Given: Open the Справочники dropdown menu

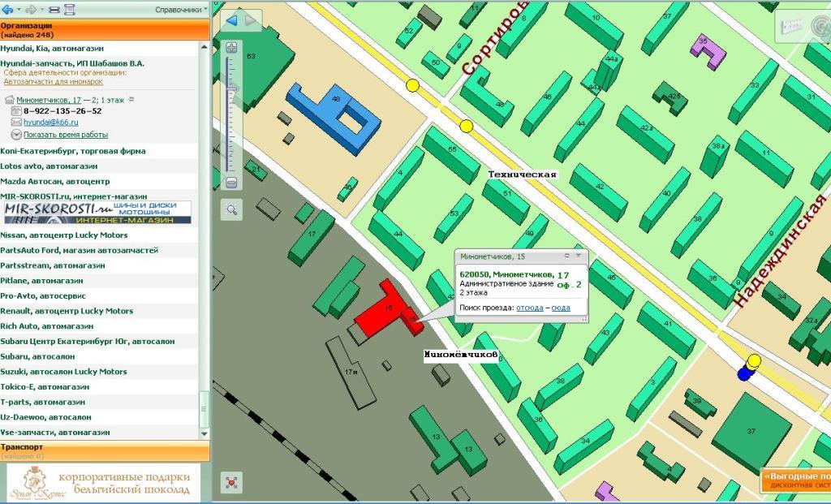Looking at the screenshot, I should [181, 10].
